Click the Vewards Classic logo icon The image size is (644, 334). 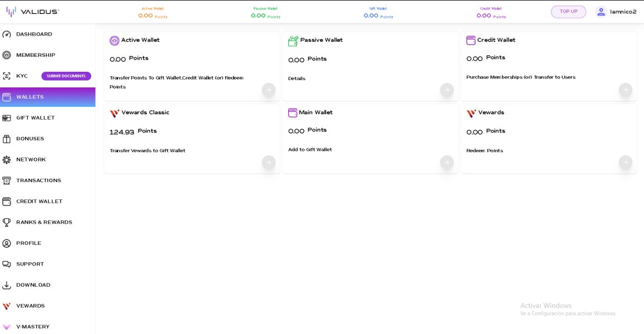(115, 113)
